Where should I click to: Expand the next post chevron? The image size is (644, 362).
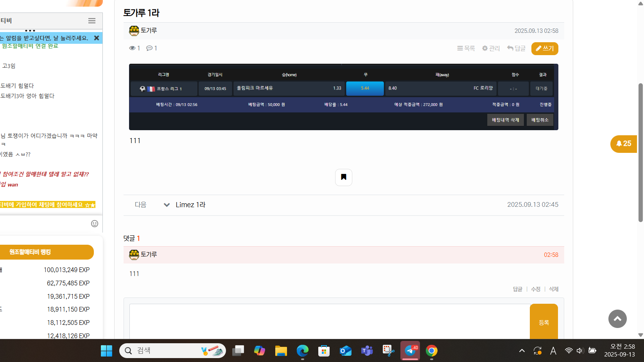[x=167, y=205]
